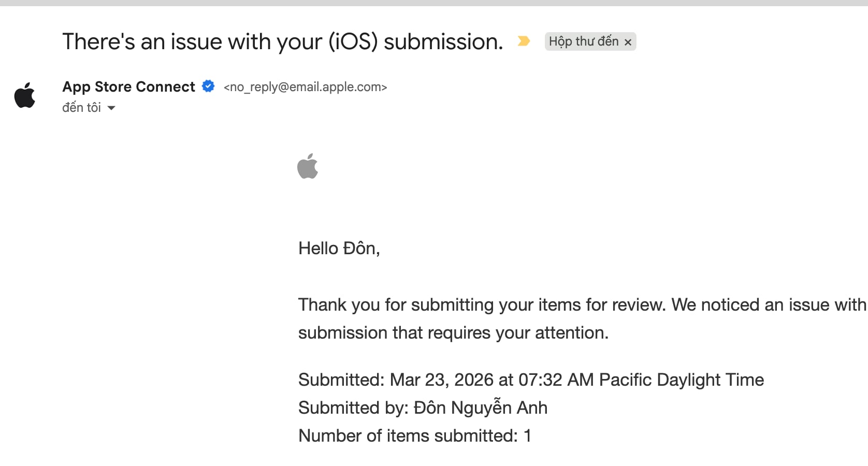Click the blue verified sender badge

tap(208, 86)
